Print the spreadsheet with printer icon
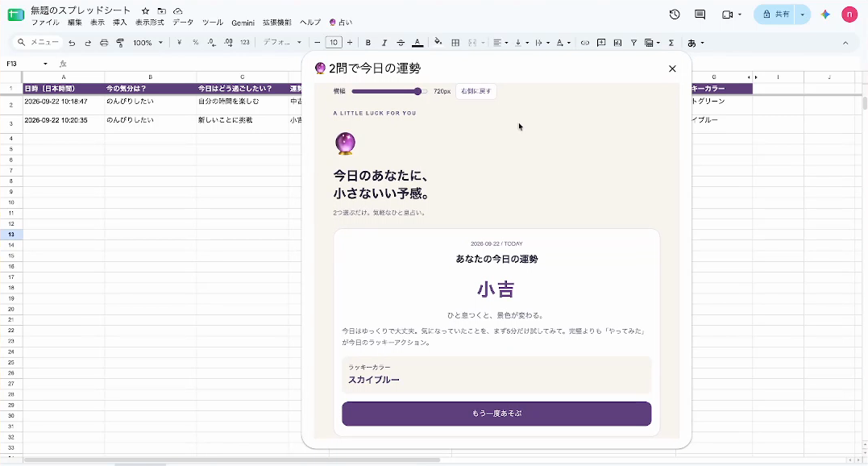This screenshot has width=868, height=466. point(104,43)
